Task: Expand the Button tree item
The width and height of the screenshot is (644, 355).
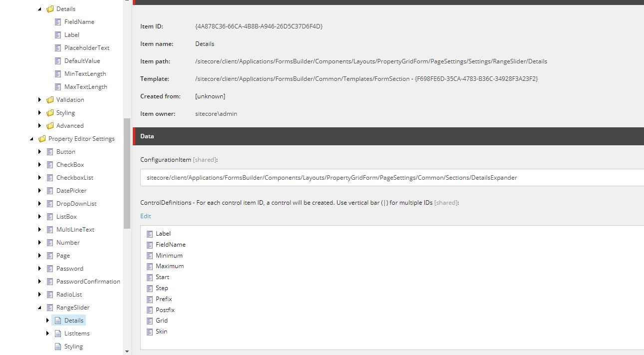Action: [x=40, y=151]
